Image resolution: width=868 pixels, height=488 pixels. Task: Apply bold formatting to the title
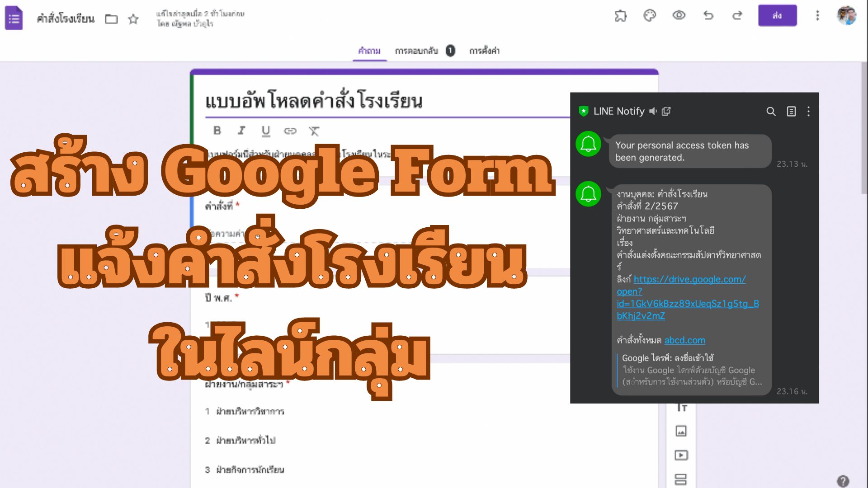[x=217, y=131]
